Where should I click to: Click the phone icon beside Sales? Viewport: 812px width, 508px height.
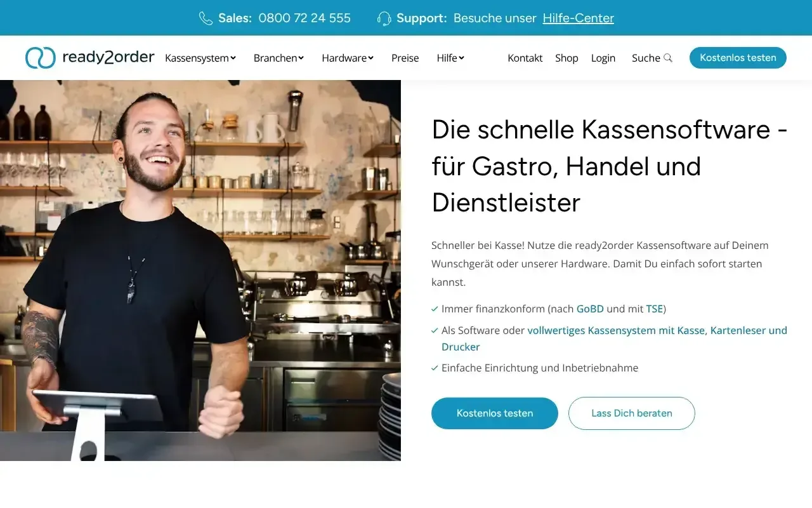coord(206,18)
